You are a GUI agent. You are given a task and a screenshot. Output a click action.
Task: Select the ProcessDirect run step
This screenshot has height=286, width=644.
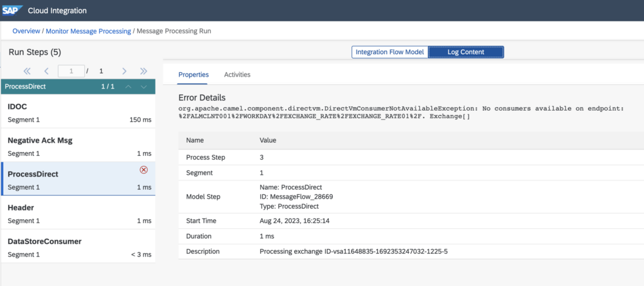(x=78, y=179)
